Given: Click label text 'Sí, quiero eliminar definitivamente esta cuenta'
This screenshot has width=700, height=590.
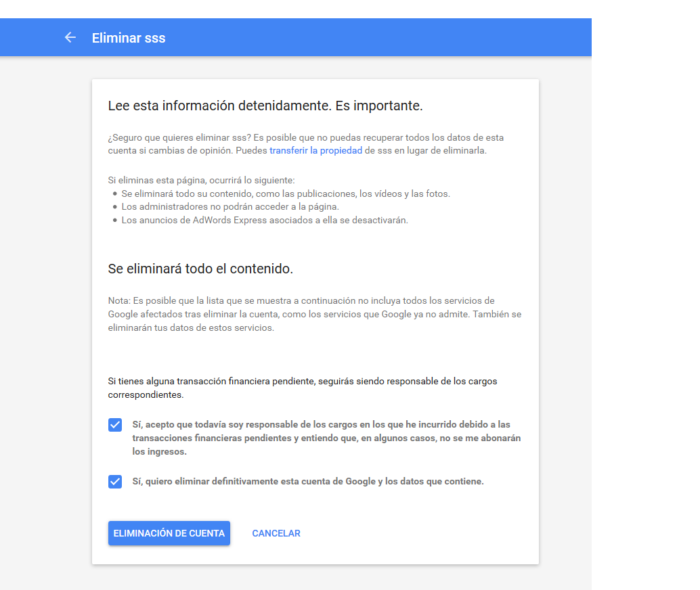Looking at the screenshot, I should [308, 482].
